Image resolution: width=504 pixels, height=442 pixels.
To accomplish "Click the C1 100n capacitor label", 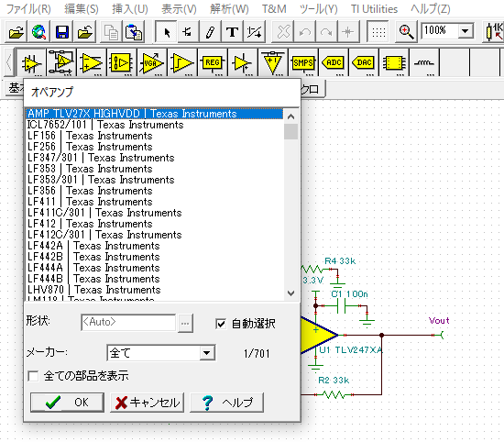I will click(x=349, y=294).
